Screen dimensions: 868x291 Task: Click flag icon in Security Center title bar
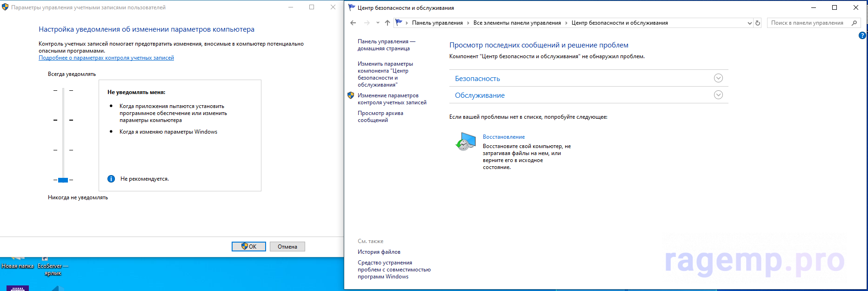tap(352, 7)
